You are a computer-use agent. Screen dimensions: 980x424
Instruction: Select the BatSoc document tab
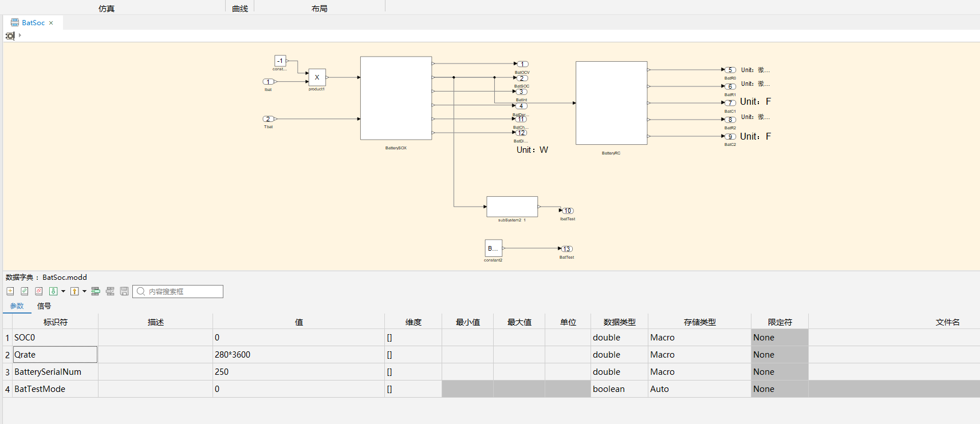tap(33, 23)
